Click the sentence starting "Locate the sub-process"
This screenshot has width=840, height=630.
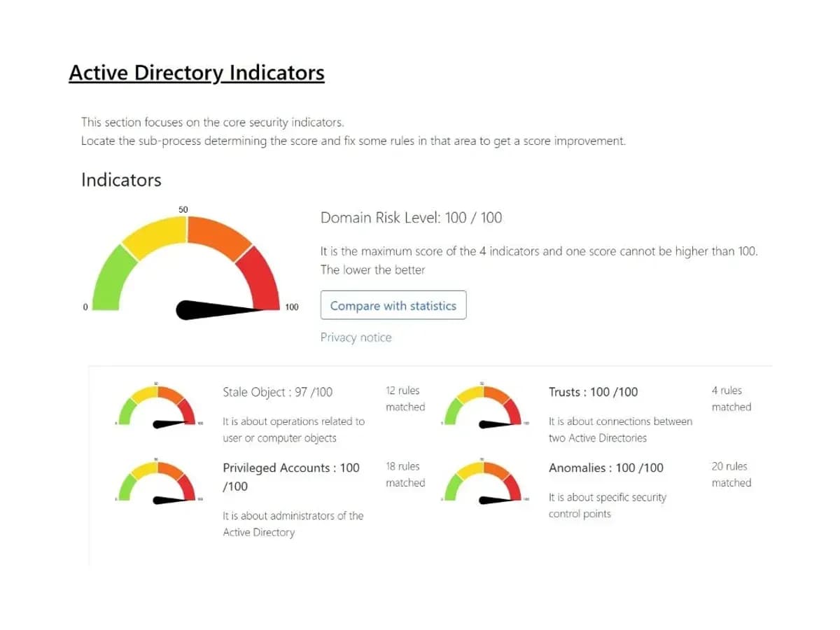[x=353, y=141]
